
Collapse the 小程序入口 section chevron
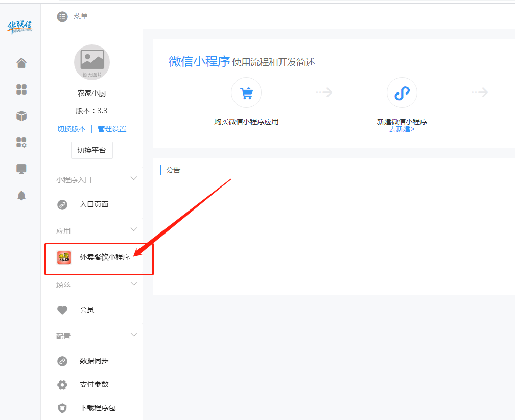point(134,178)
